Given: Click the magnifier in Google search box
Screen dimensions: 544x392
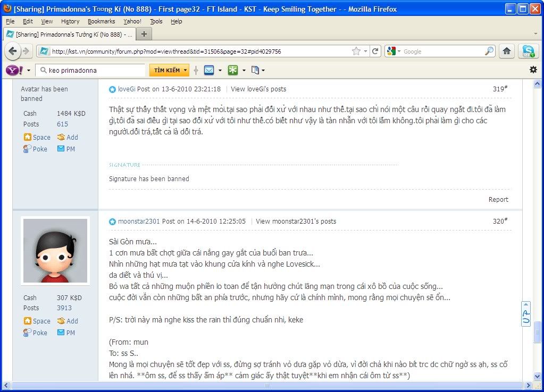Looking at the screenshot, I should click(x=489, y=52).
